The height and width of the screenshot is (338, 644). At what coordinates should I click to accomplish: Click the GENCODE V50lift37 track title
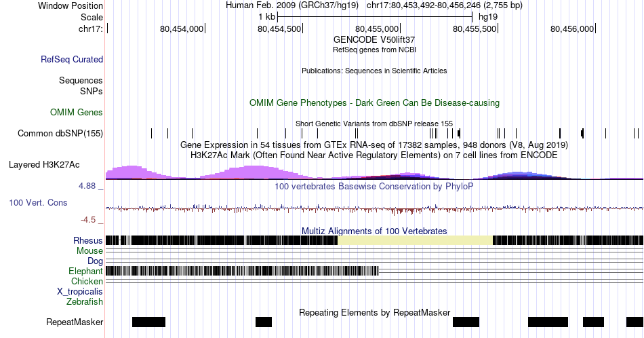tap(374, 39)
